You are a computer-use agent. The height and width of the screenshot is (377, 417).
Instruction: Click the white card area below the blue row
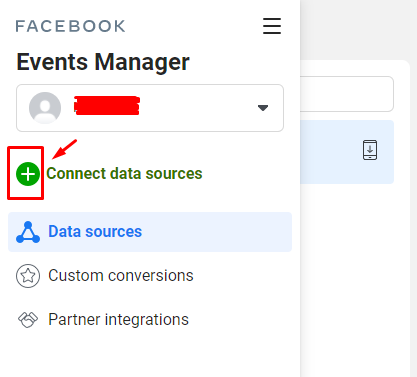[355, 280]
